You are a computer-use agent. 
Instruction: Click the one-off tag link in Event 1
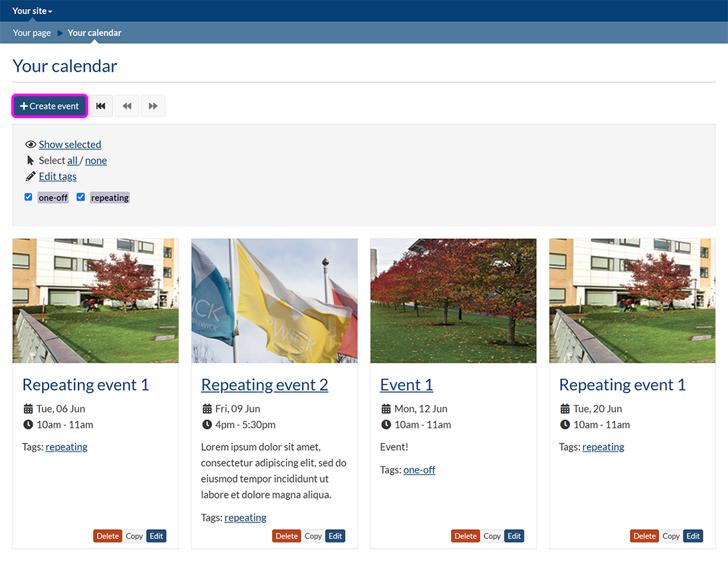(x=419, y=470)
